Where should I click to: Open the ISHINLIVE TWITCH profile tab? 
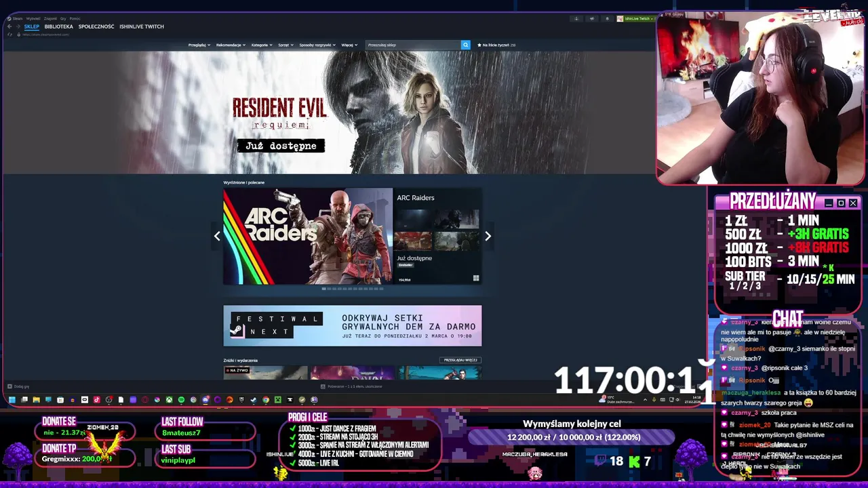(142, 26)
